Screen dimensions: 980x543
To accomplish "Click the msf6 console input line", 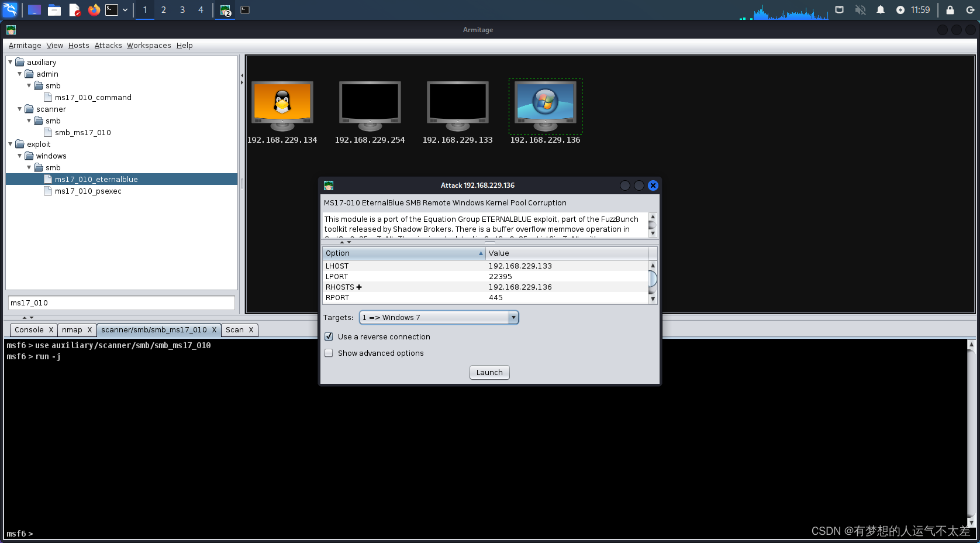I will pos(485,534).
